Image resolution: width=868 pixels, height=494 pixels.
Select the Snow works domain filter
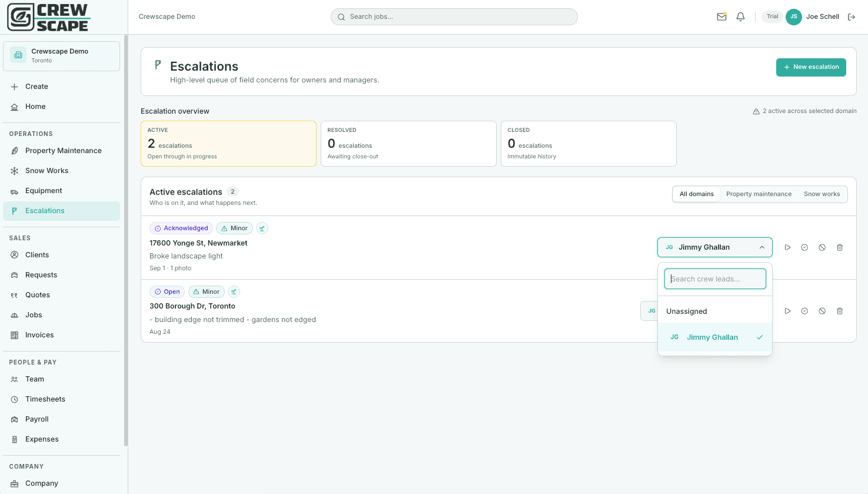click(822, 194)
